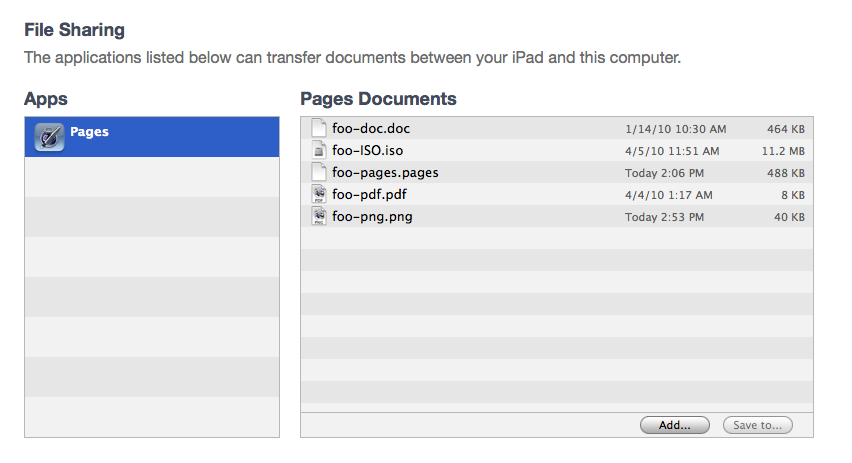Click the Today 2:06 PM date entry

[x=664, y=173]
